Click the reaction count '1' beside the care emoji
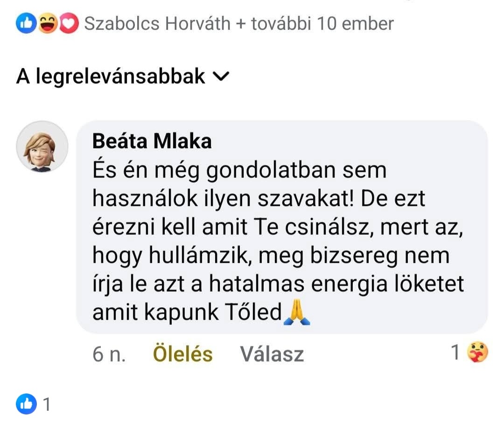Image resolution: width=504 pixels, height=421 pixels. 455,353
